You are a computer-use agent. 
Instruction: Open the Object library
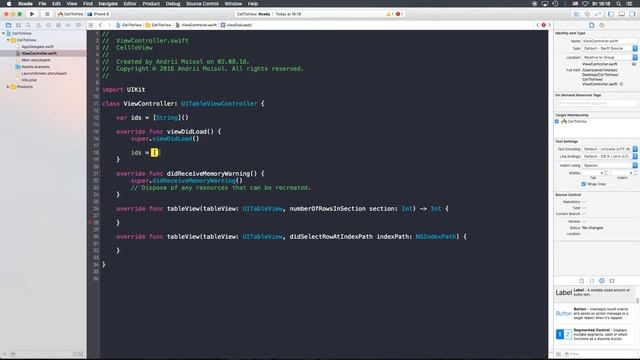(602, 281)
